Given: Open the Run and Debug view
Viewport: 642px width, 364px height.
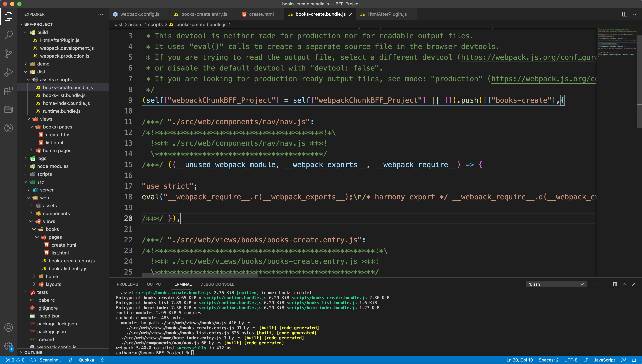Looking at the screenshot, I should pyautogui.click(x=8, y=72).
